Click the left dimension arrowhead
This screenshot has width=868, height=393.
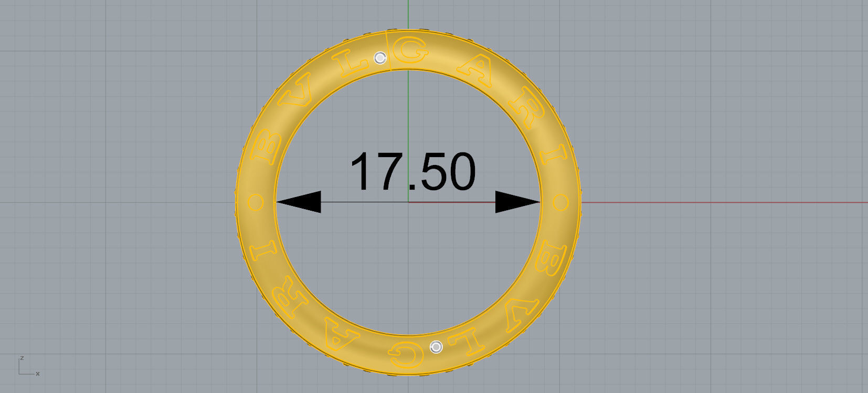[x=298, y=202]
